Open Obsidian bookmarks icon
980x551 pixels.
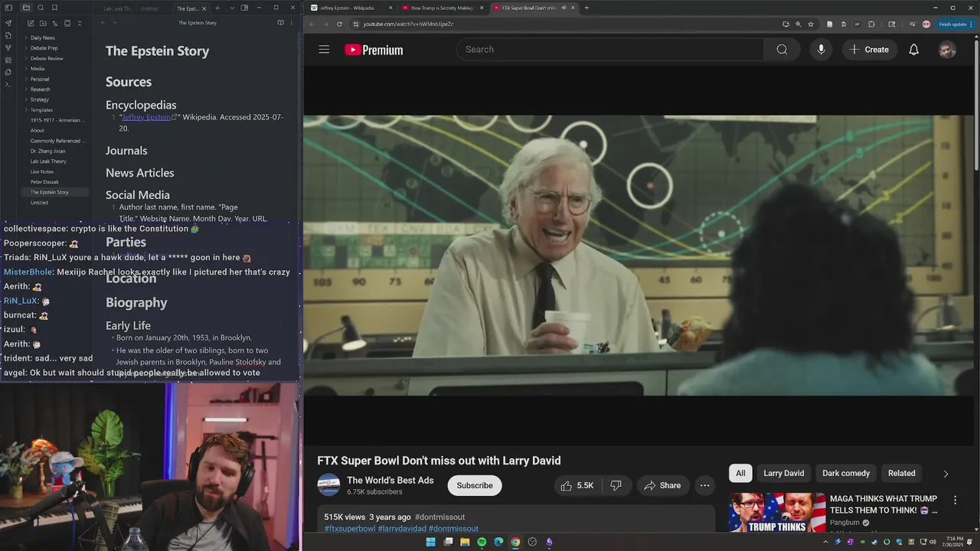[54, 8]
